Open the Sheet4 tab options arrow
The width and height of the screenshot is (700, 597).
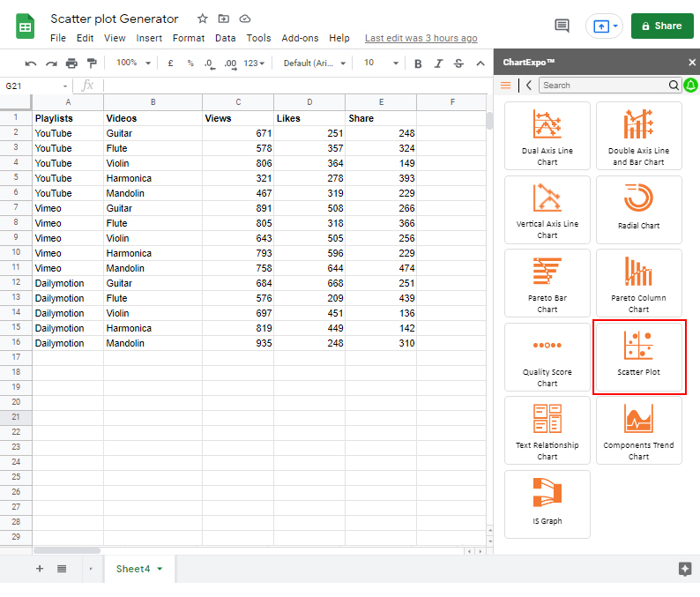[160, 569]
